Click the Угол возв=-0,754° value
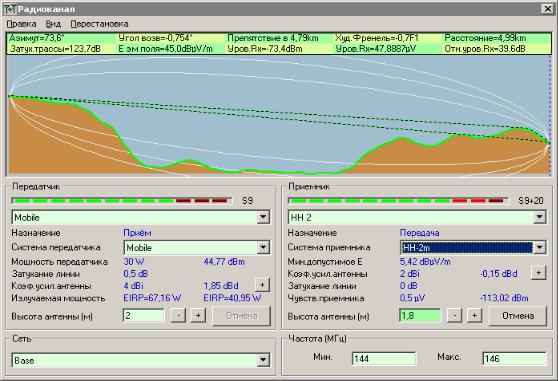Image resolution: width=558 pixels, height=381 pixels. 156,38
